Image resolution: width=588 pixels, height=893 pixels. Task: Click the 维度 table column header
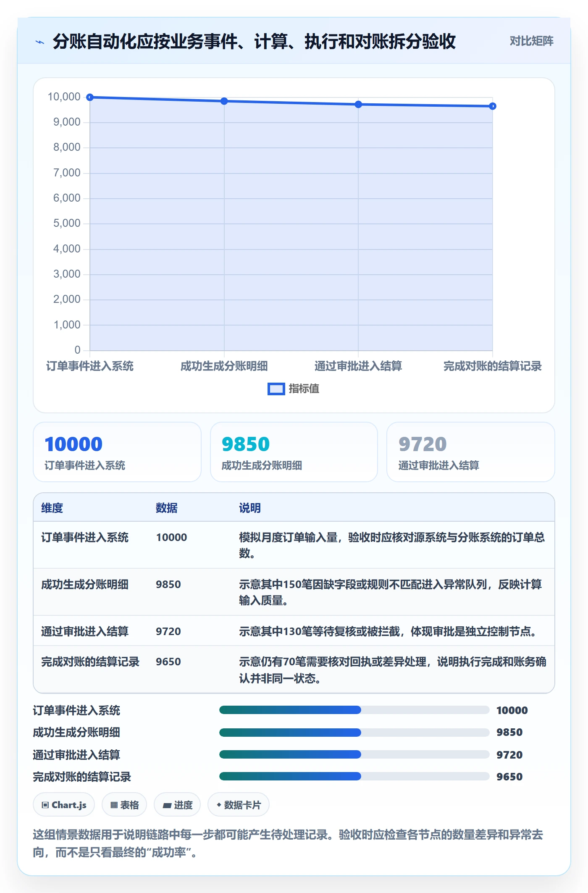tap(52, 508)
